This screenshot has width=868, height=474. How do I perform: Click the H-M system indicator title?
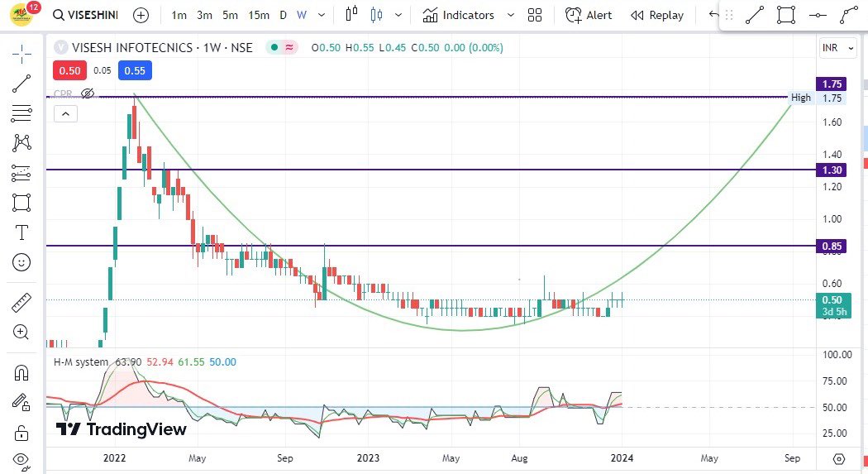tap(81, 362)
